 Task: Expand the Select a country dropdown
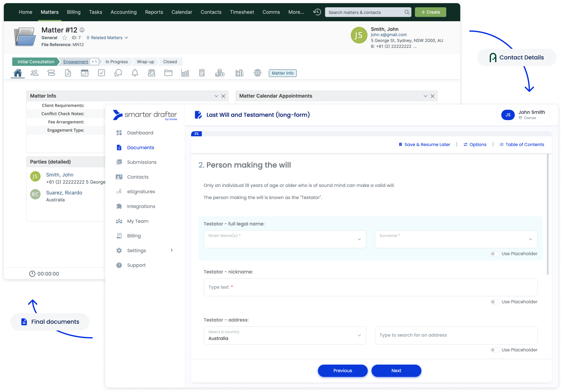point(285,336)
